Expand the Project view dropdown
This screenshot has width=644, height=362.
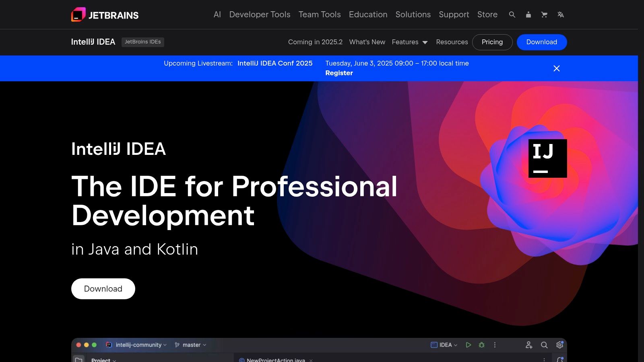point(104,360)
